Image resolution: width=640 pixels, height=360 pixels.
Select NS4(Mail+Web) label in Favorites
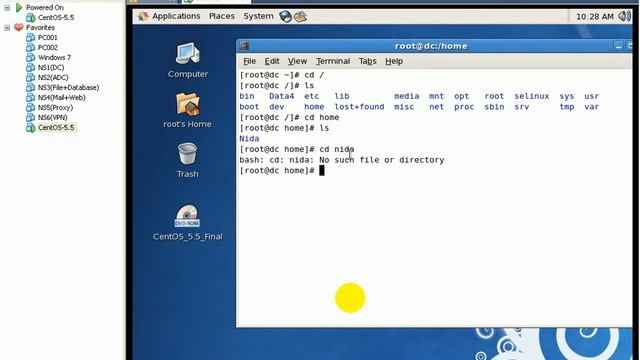[x=62, y=98]
